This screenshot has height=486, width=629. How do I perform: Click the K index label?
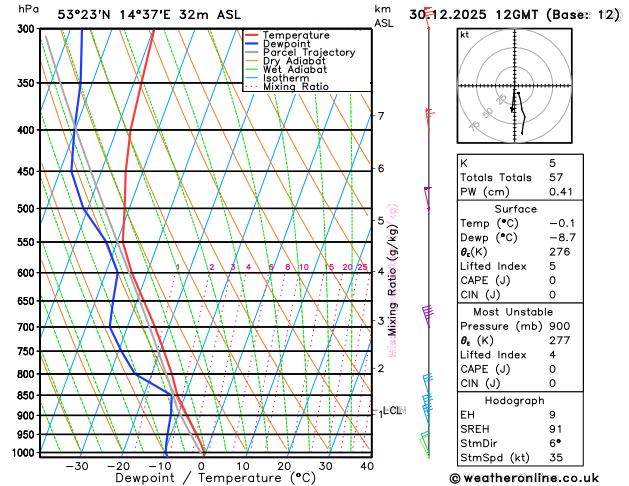click(464, 163)
